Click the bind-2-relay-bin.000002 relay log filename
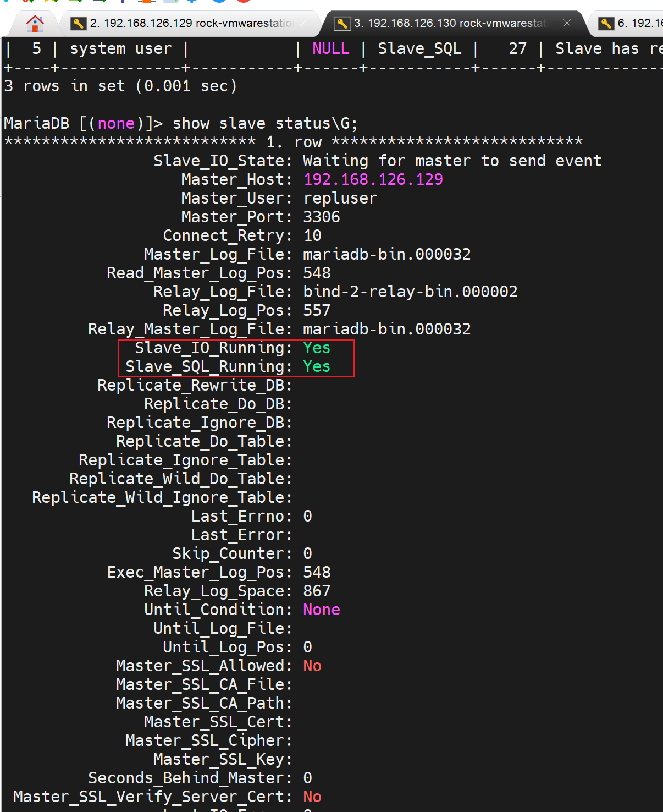 pyautogui.click(x=410, y=292)
